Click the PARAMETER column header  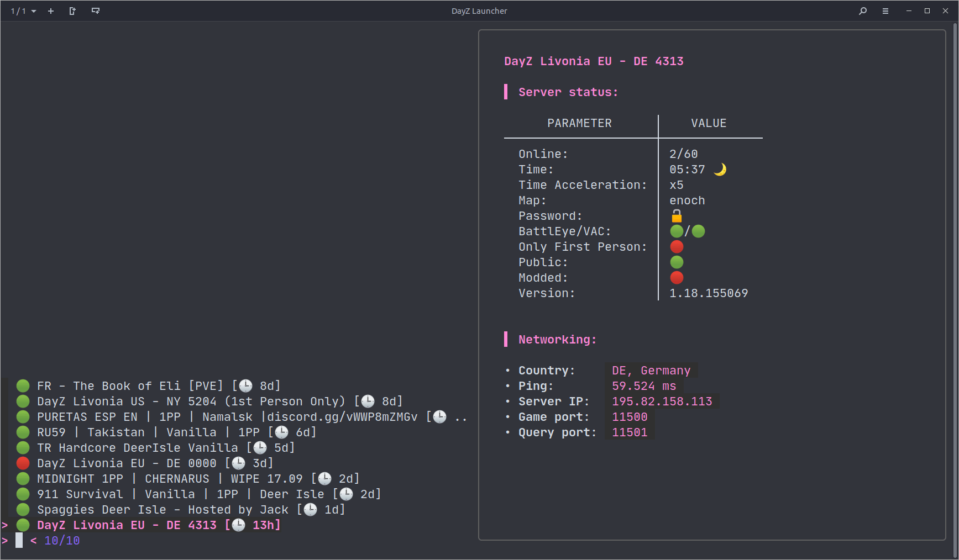tap(579, 123)
